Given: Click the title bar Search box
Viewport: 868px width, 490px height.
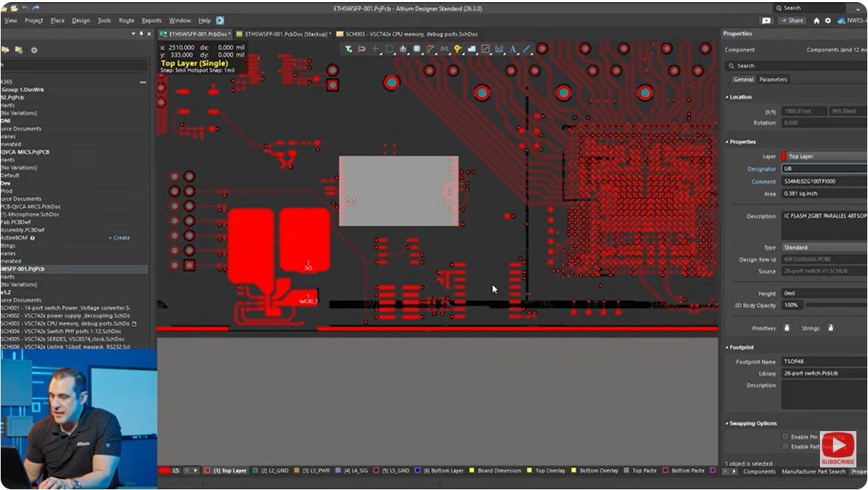Looking at the screenshot, I should tap(809, 8).
